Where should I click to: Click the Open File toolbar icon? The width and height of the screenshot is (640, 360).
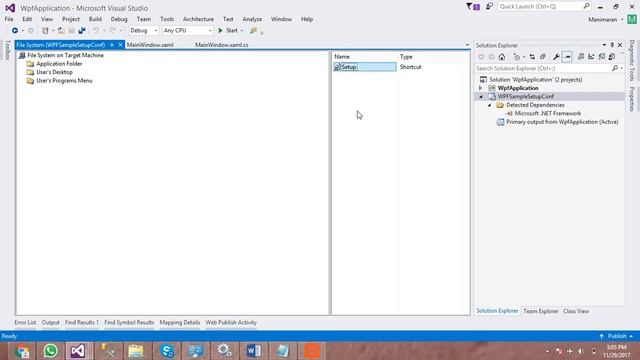coord(61,31)
